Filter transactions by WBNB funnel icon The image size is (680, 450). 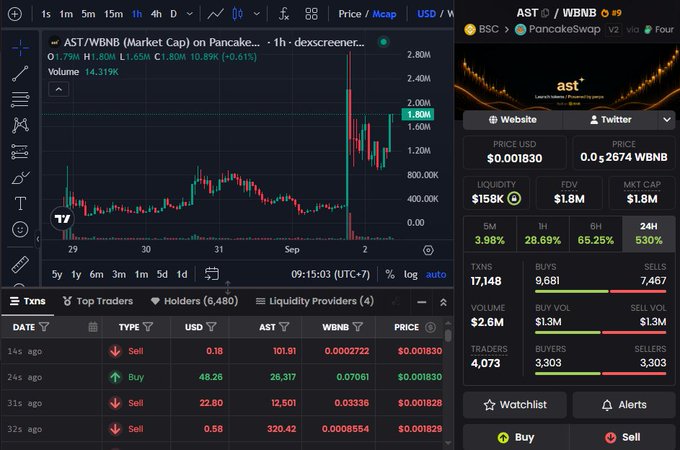[357, 327]
